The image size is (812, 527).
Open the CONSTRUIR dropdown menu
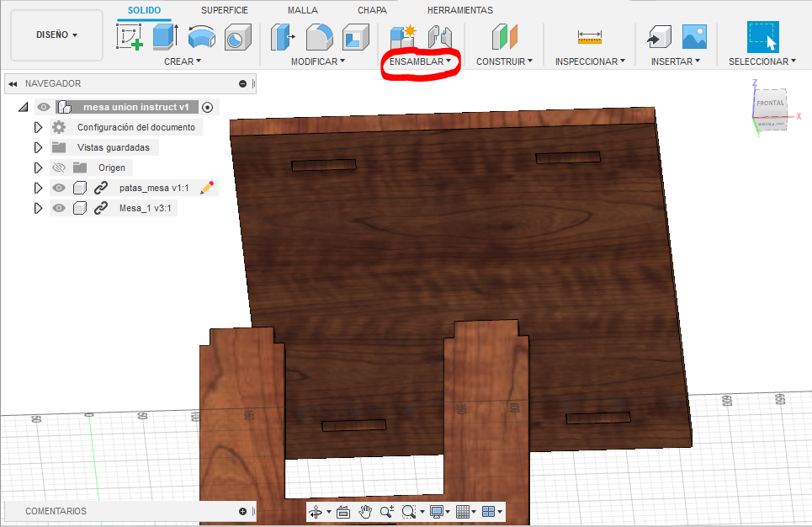(x=504, y=61)
